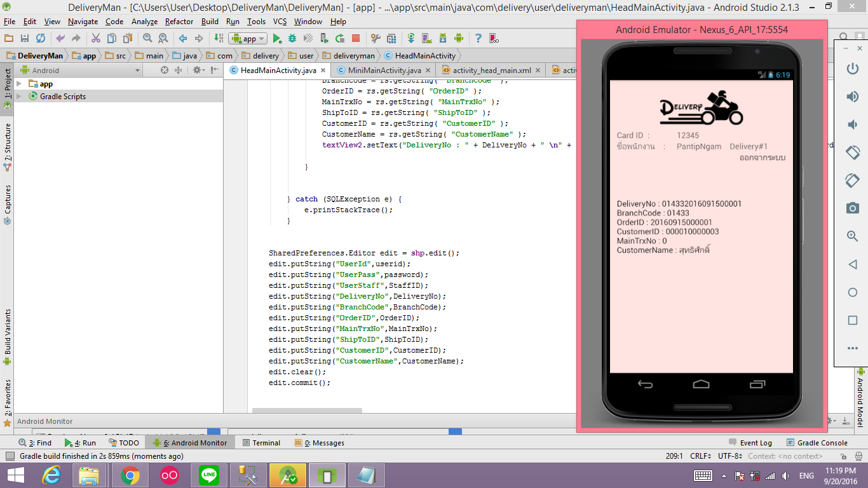Viewport: 868px width, 488px height.
Task: Change the UTF-8 file encoding in status bar
Action: 729,456
